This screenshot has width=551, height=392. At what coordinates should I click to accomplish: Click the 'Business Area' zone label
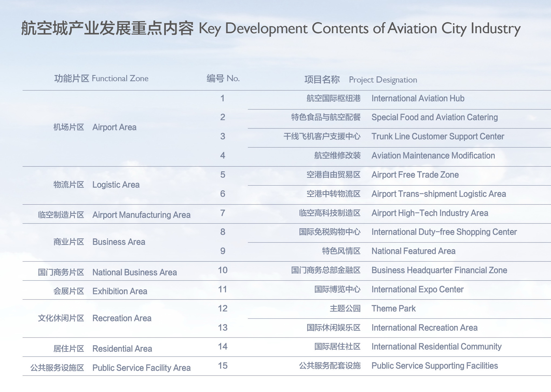[118, 242]
